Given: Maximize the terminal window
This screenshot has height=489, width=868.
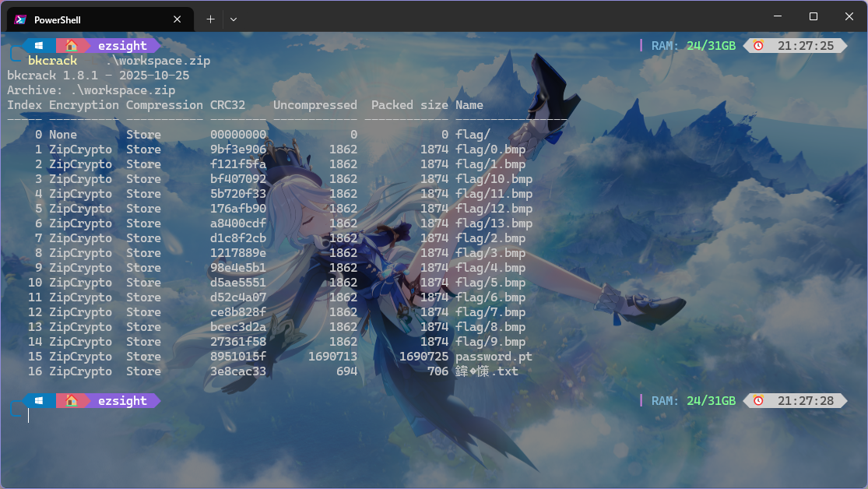Looking at the screenshot, I should pyautogui.click(x=814, y=16).
